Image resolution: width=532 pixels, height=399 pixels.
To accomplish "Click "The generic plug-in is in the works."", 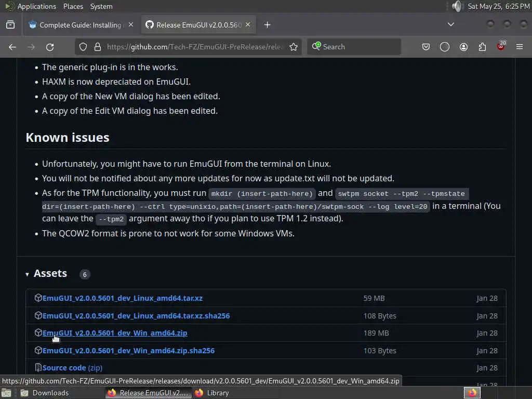I will pos(110,67).
